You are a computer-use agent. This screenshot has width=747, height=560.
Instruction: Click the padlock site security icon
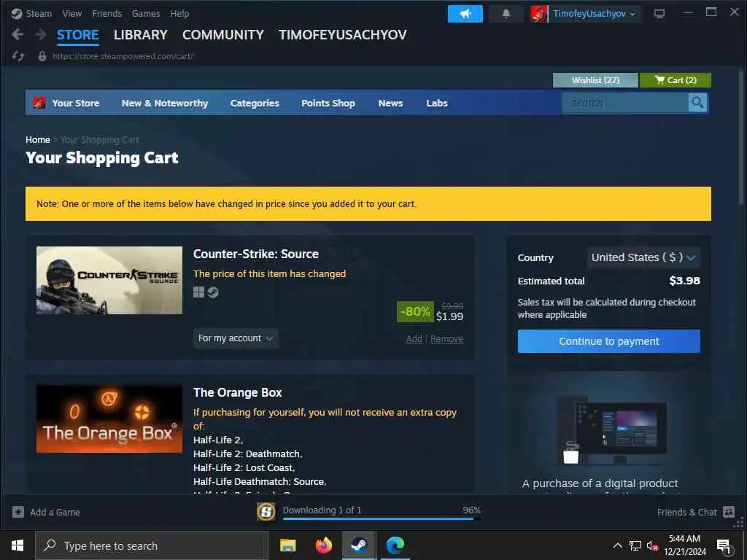pos(42,56)
